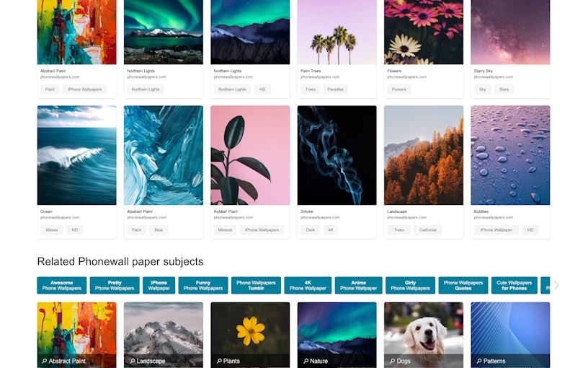Open the Smoke wallpaper thumbnail

tap(337, 155)
